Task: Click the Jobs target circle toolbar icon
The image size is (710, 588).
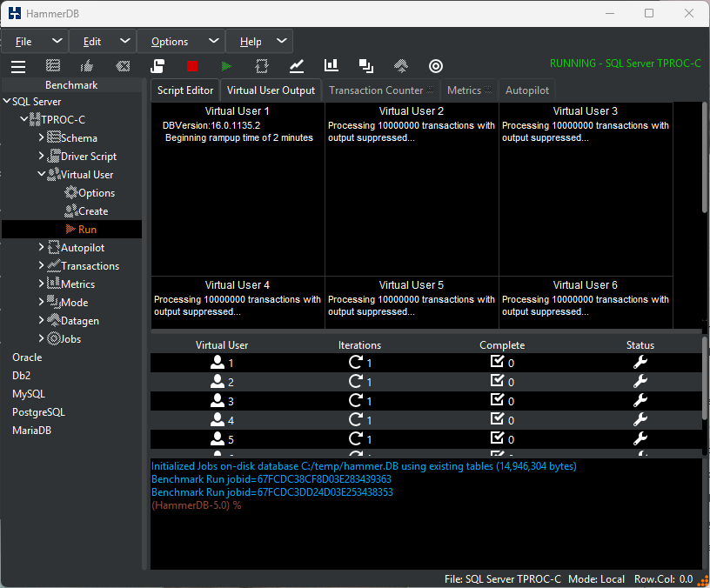Action: (x=436, y=66)
